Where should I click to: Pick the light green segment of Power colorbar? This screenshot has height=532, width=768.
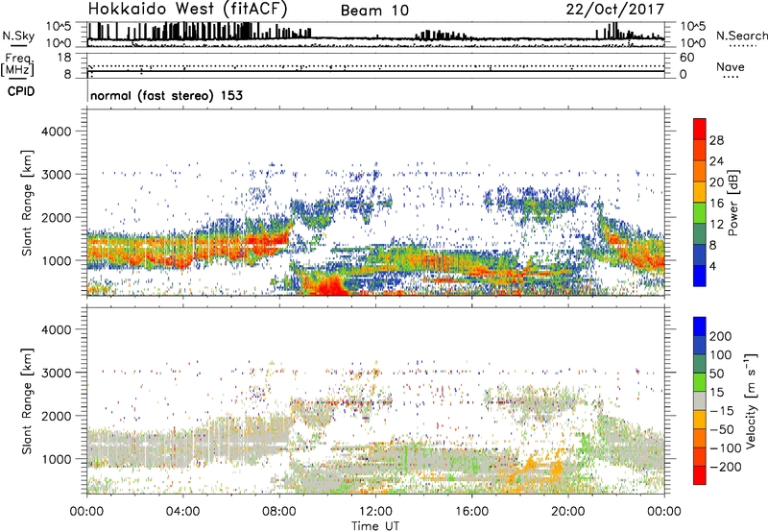click(700, 212)
